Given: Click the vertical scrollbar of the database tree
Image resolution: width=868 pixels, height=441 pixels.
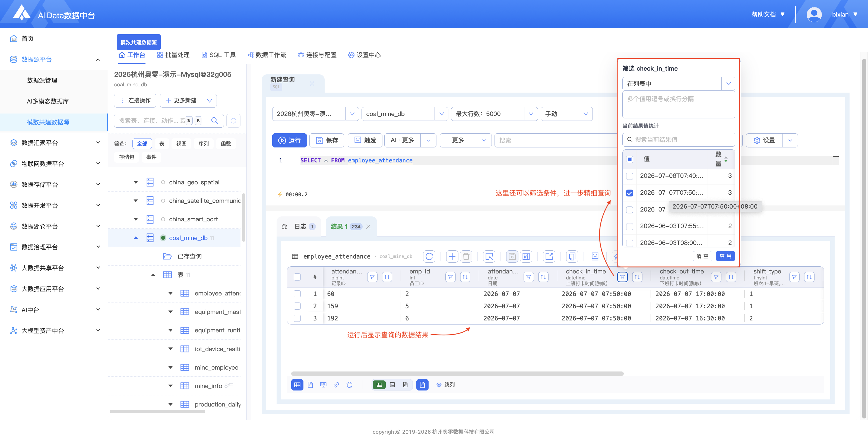Looking at the screenshot, I should pos(243,218).
